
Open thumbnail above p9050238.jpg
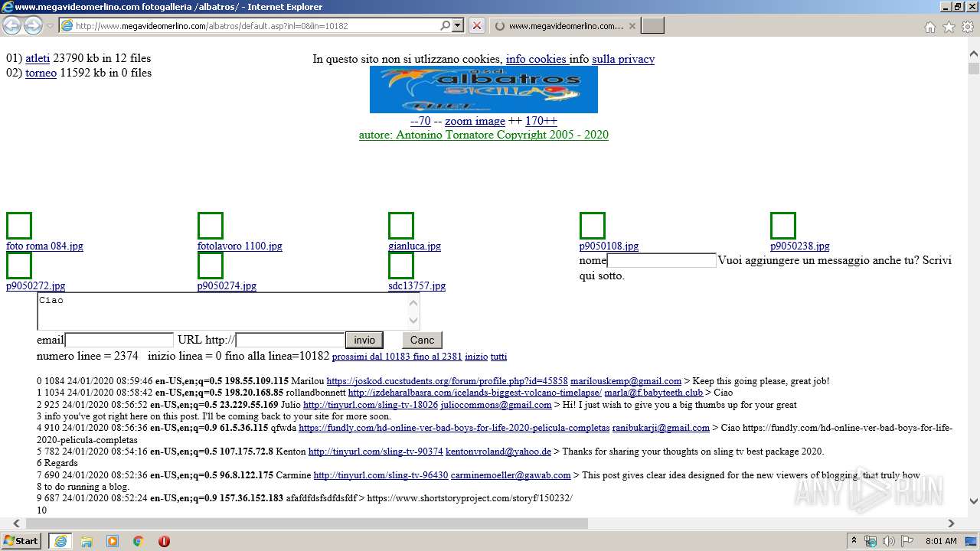coord(783,227)
